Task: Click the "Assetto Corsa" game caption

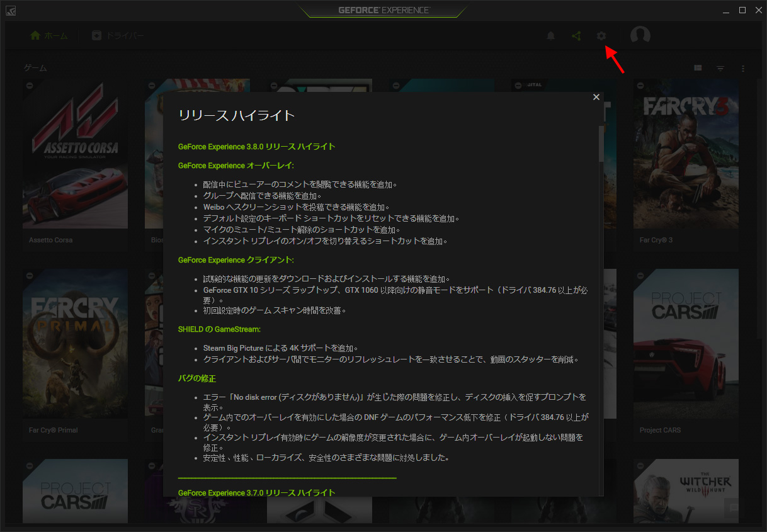Action: tap(50, 240)
